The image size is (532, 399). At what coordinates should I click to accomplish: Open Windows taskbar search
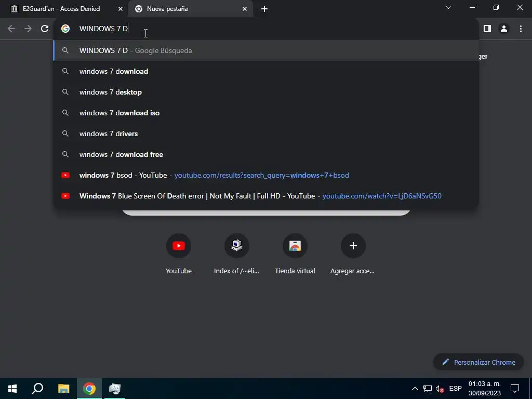[37, 389]
